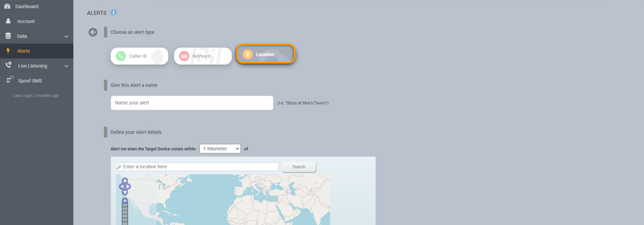Click the green phone Caller ID icon
644x225 pixels.
pyautogui.click(x=121, y=56)
